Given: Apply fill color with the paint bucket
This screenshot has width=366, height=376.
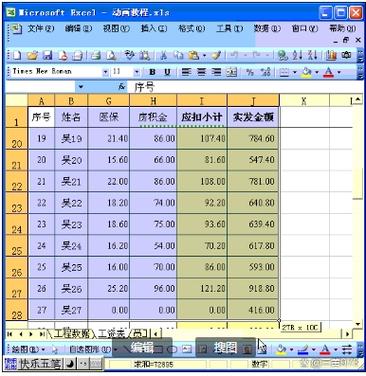Looking at the screenshot, I should pos(306,72).
